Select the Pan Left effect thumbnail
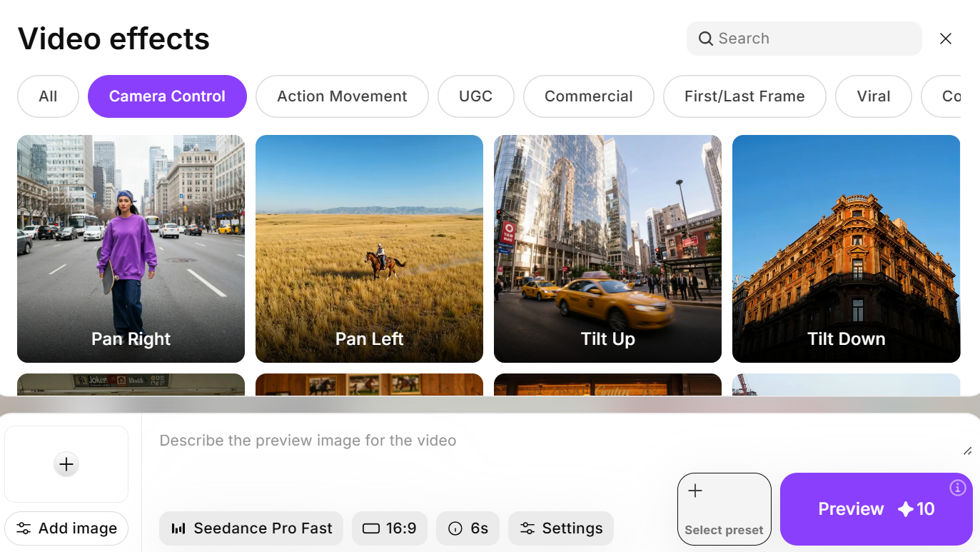 point(369,248)
